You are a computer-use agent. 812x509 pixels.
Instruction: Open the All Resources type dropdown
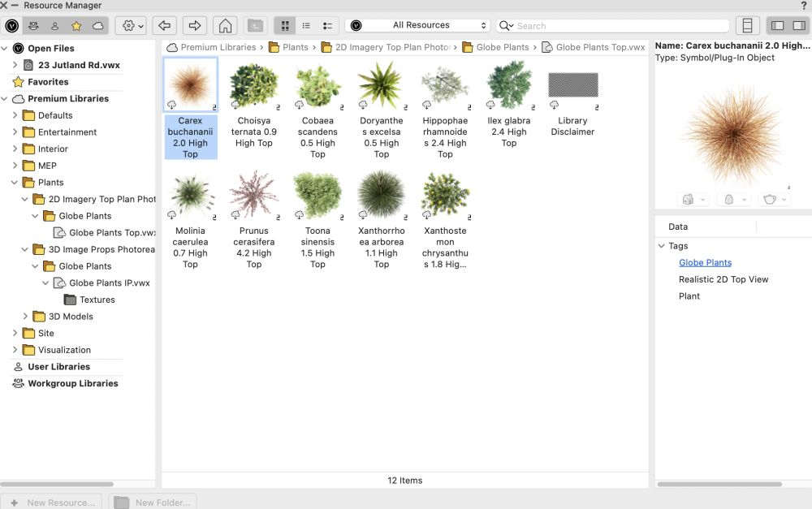417,26
